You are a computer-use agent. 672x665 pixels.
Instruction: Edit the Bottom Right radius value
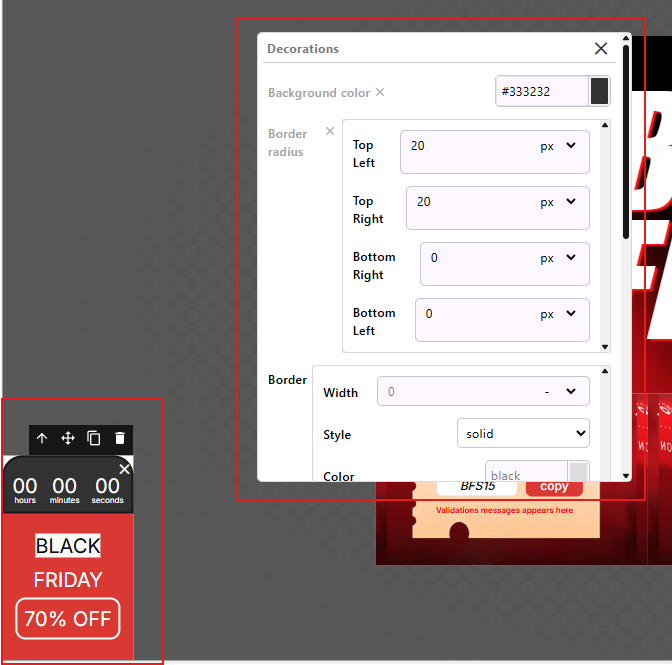(x=479, y=258)
